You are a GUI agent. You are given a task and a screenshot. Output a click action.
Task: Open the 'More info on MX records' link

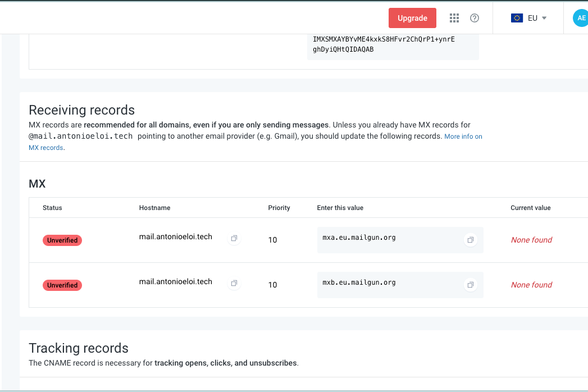[x=463, y=136]
